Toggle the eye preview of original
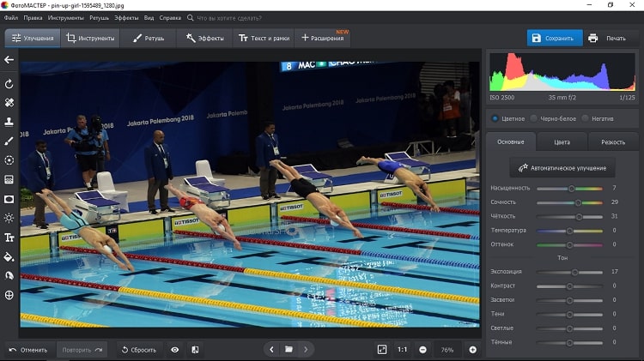This screenshot has height=361, width=644. tap(175, 350)
